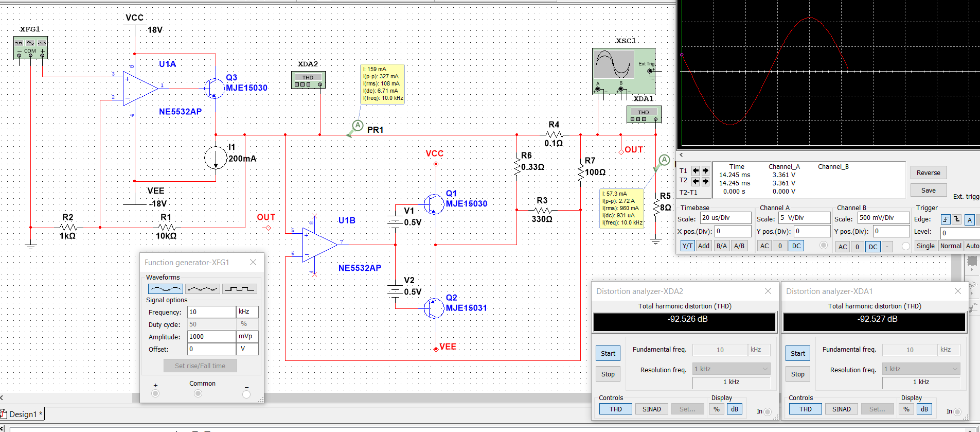The height and width of the screenshot is (432, 980).
Task: Select the triangle waveform in Function generator
Action: 203,289
